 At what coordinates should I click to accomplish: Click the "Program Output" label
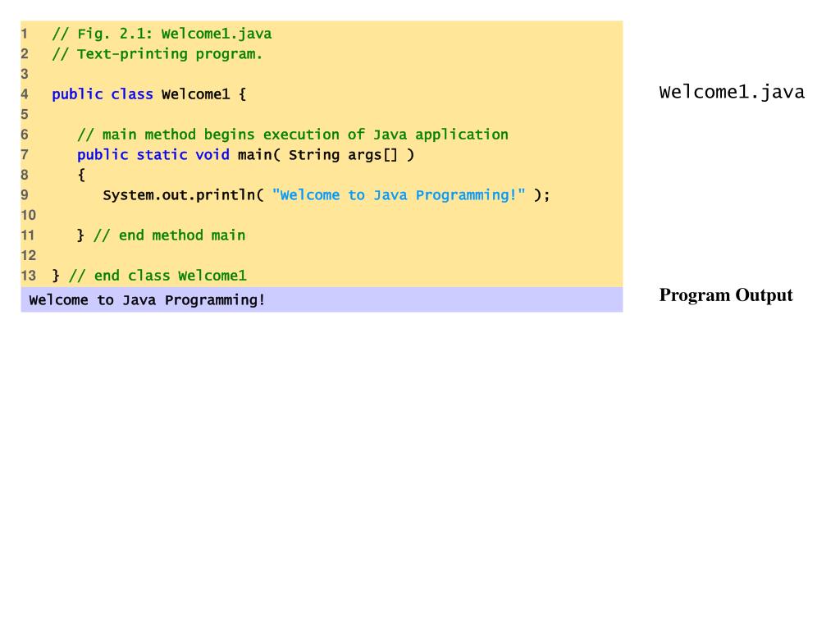pos(726,295)
